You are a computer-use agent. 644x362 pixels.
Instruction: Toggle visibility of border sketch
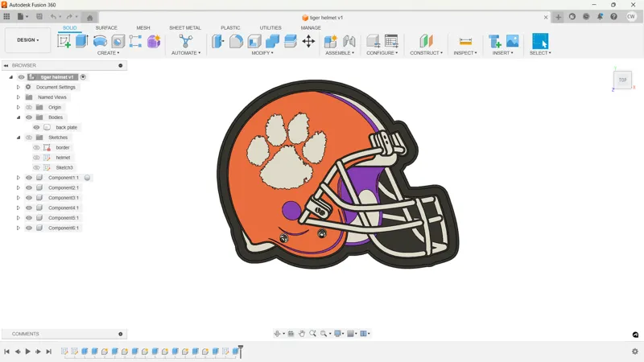tap(36, 147)
